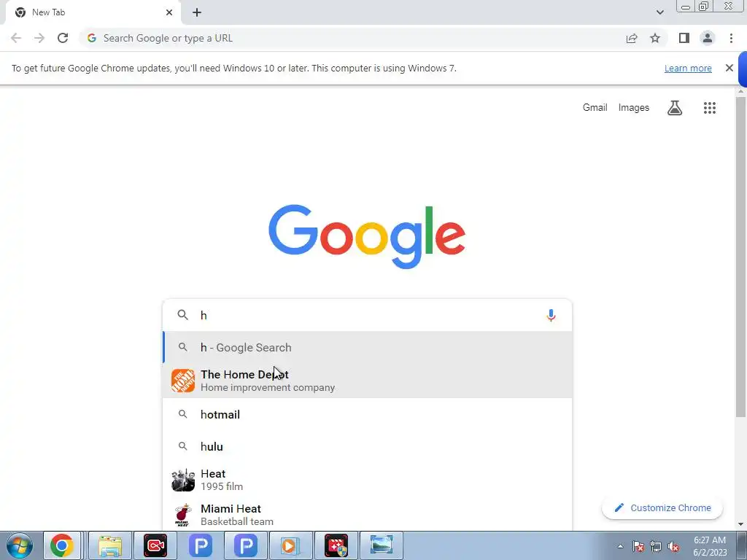The height and width of the screenshot is (560, 747).
Task: Click the muted volume tray icon
Action: point(673,546)
